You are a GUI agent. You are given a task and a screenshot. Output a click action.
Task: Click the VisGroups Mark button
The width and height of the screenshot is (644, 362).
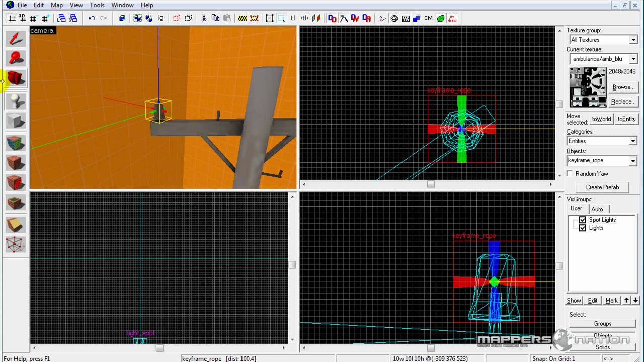(611, 300)
